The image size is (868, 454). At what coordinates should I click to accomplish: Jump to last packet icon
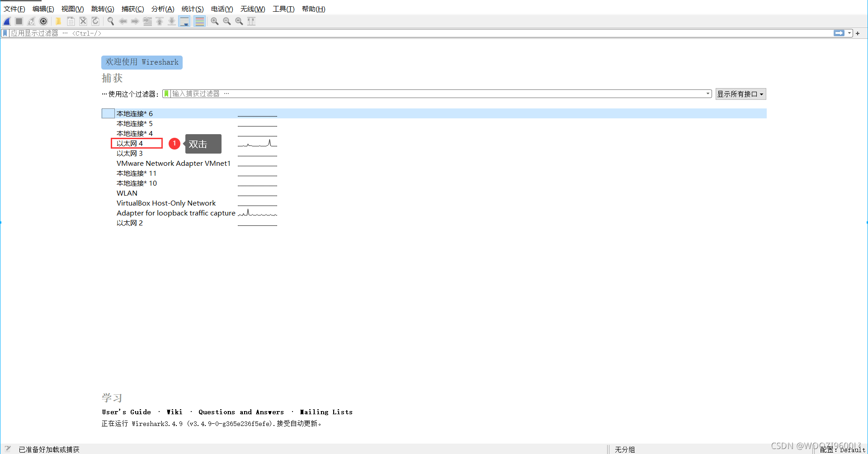coord(172,21)
